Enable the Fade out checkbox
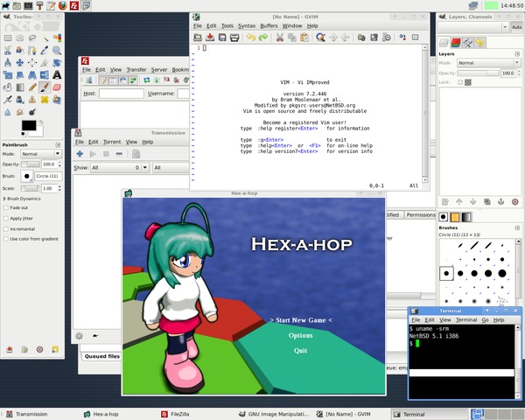Image resolution: width=525 pixels, height=420 pixels. [x=8, y=209]
